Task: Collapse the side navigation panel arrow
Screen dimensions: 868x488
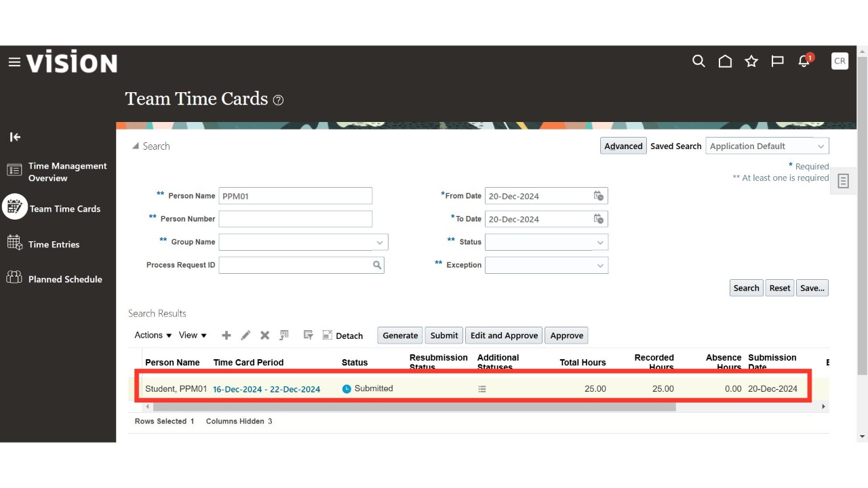Action: pos(15,137)
